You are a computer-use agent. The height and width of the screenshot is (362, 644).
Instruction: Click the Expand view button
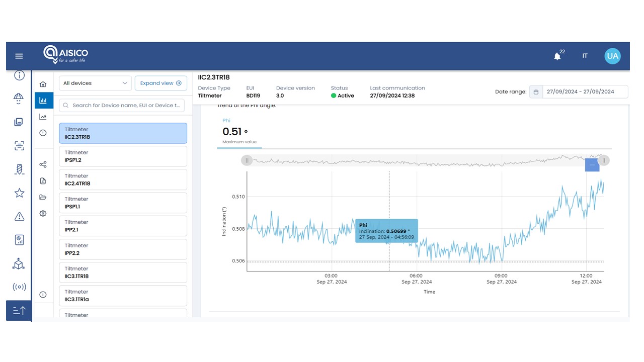(160, 83)
